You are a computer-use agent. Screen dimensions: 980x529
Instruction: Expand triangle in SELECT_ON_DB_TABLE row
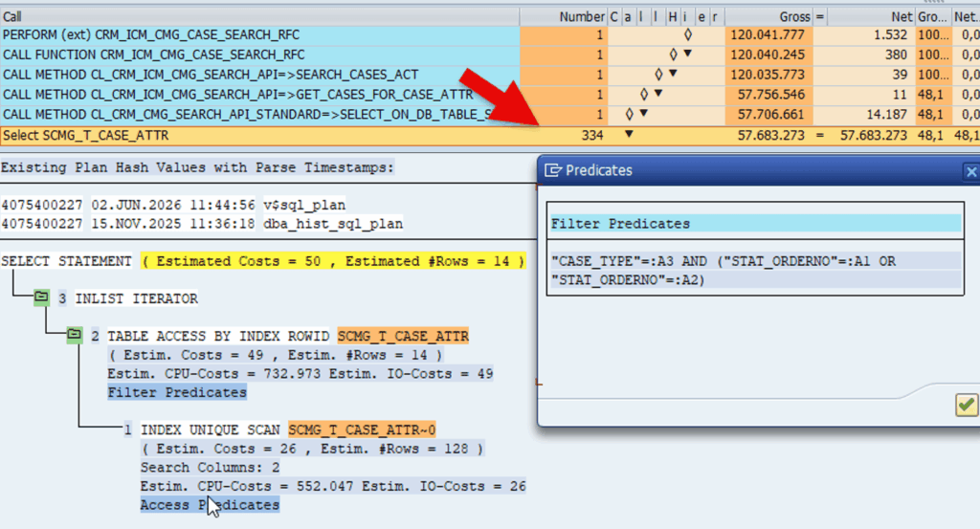[x=644, y=113]
